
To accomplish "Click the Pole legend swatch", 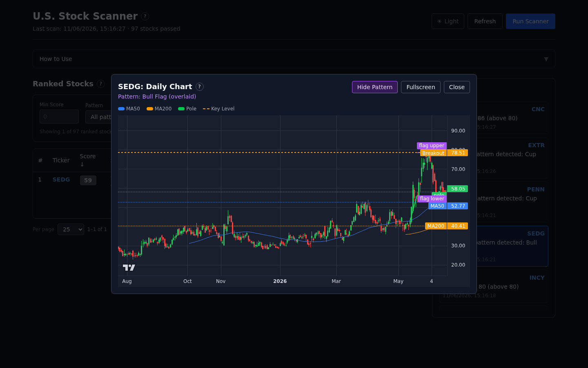I will (181, 109).
